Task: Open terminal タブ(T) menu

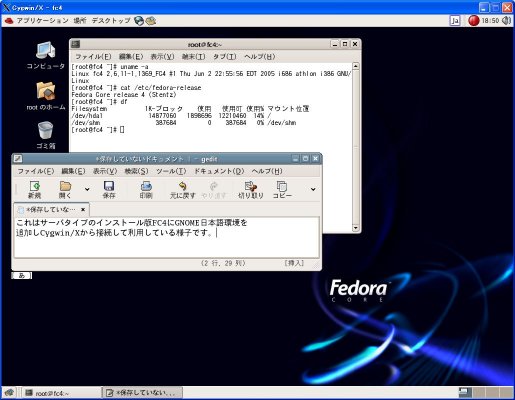Action: tap(225, 57)
